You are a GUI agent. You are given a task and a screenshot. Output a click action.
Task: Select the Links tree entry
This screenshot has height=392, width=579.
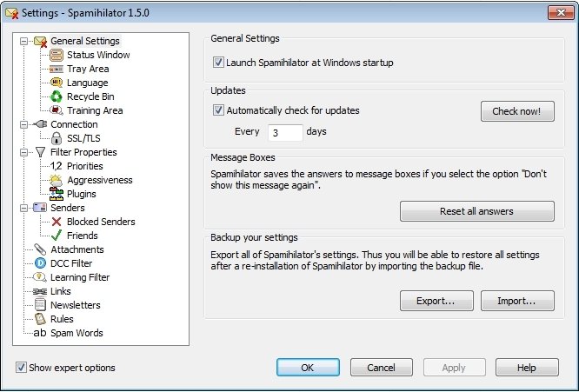(x=61, y=291)
